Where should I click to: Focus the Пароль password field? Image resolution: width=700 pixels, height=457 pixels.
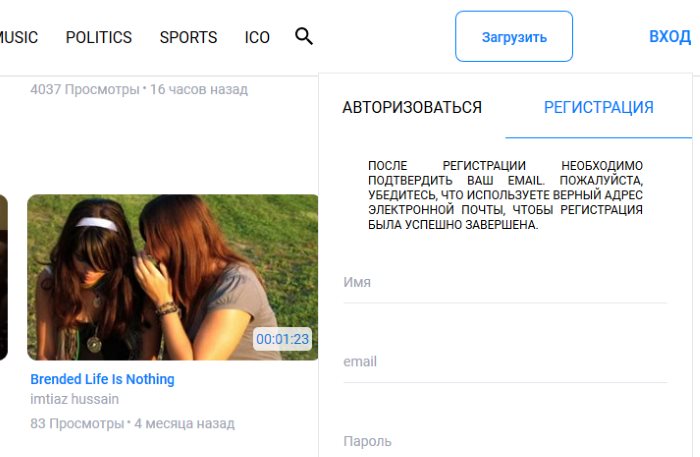(x=504, y=441)
